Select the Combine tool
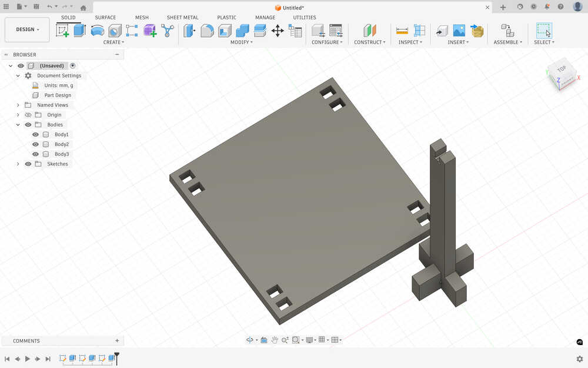588x368 pixels. [x=242, y=31]
